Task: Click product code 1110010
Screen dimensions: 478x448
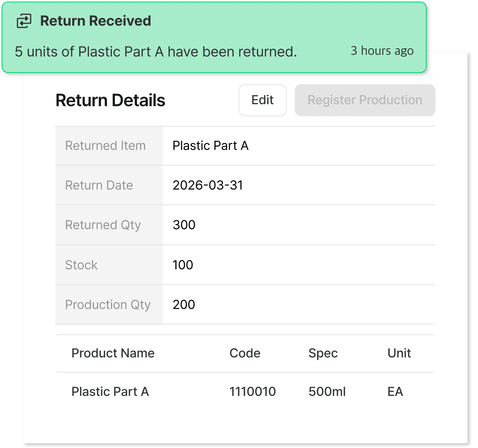Action: tap(252, 392)
